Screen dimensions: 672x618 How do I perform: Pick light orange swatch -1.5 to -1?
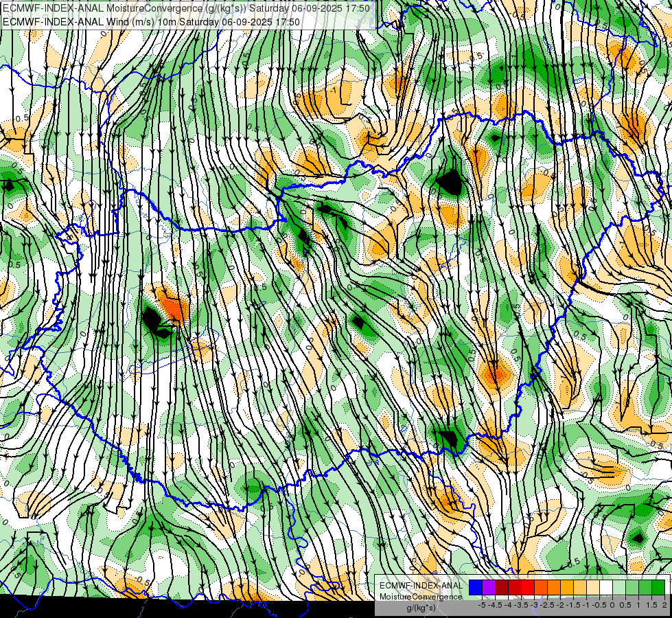580,588
